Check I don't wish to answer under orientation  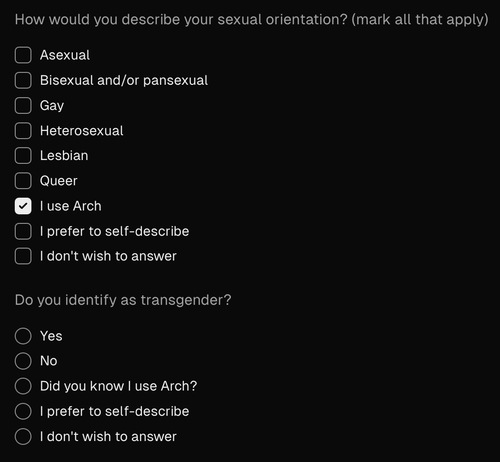(x=23, y=256)
